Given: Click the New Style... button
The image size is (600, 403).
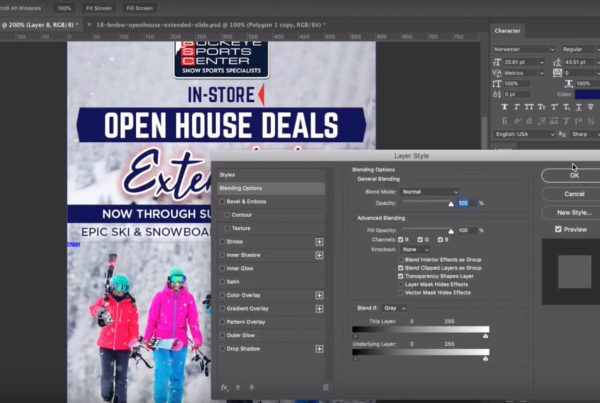Looking at the screenshot, I should click(574, 213).
